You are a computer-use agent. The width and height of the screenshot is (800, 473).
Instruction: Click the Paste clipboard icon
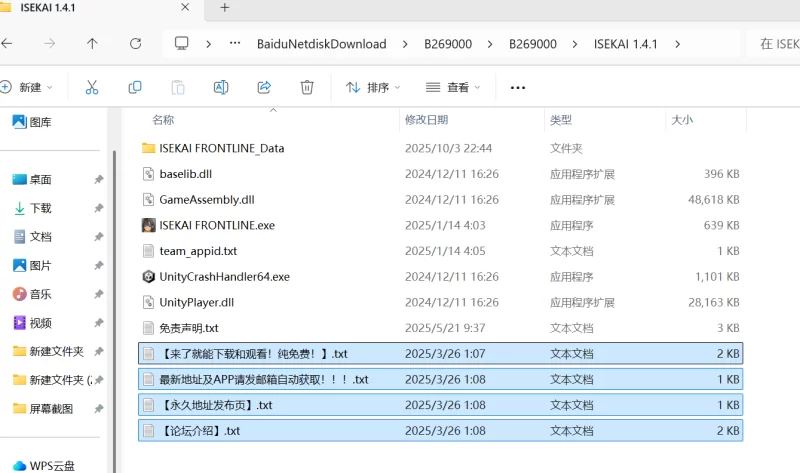click(178, 87)
